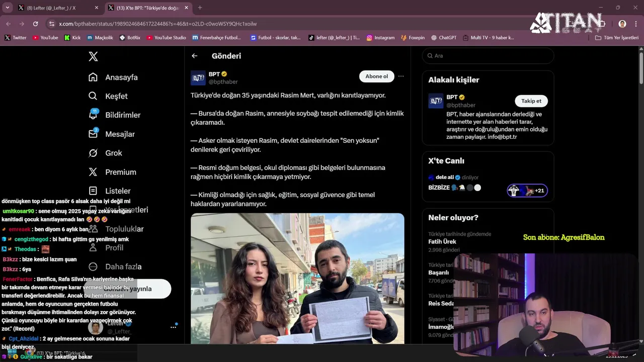Open ChatGPT bookmark
The width and height of the screenshot is (644, 362).
pos(443,38)
